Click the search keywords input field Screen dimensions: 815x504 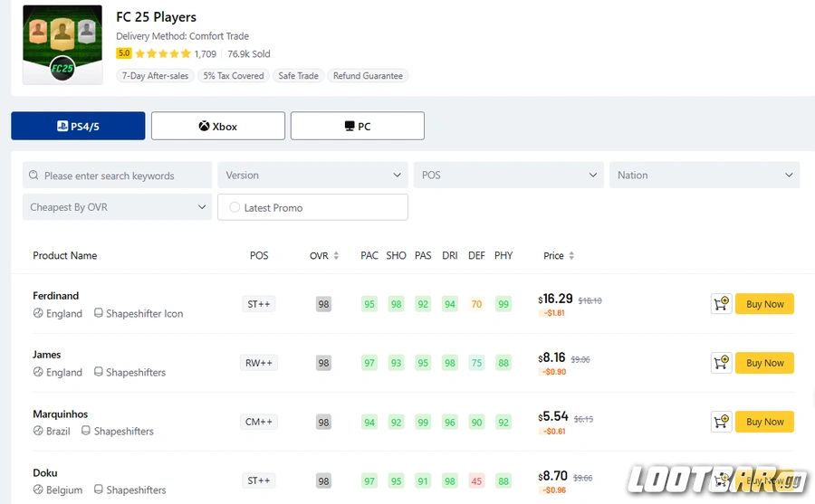122,176
